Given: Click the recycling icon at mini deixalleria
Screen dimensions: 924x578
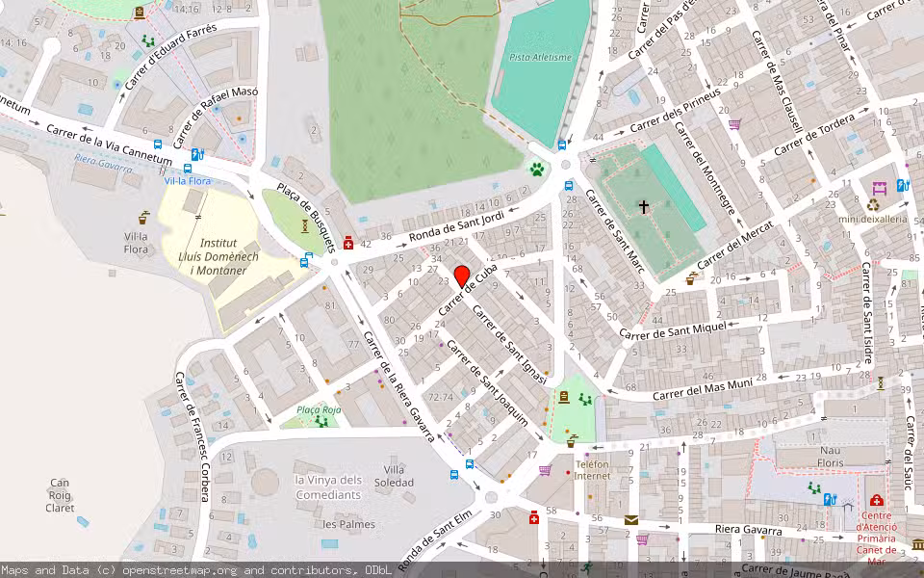Looking at the screenshot, I should click(873, 205).
